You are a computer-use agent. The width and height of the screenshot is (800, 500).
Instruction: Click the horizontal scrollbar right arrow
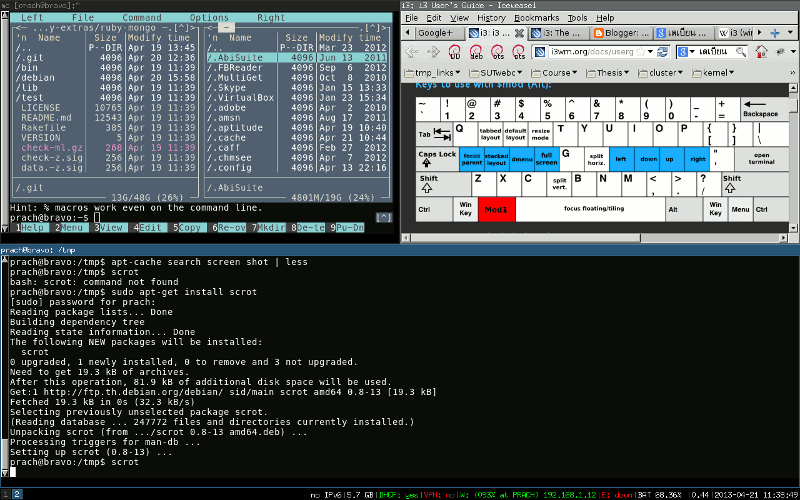[784, 238]
